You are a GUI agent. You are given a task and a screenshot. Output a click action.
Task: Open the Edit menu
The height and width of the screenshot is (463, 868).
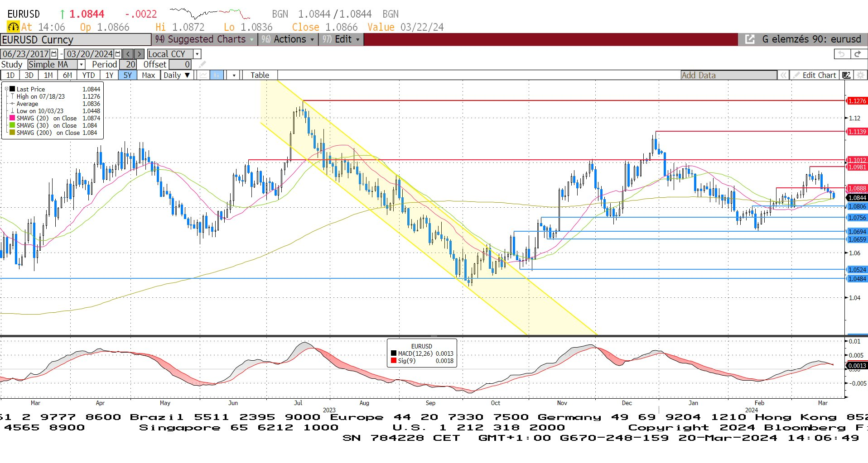pos(341,39)
